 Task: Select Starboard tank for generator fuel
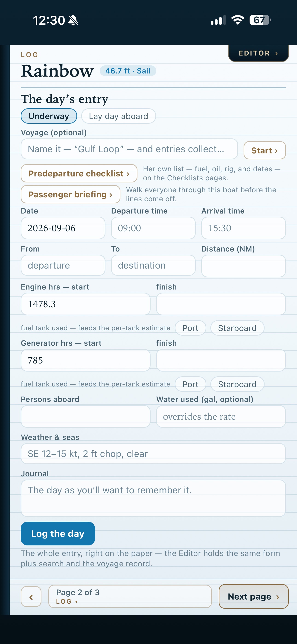(x=237, y=384)
